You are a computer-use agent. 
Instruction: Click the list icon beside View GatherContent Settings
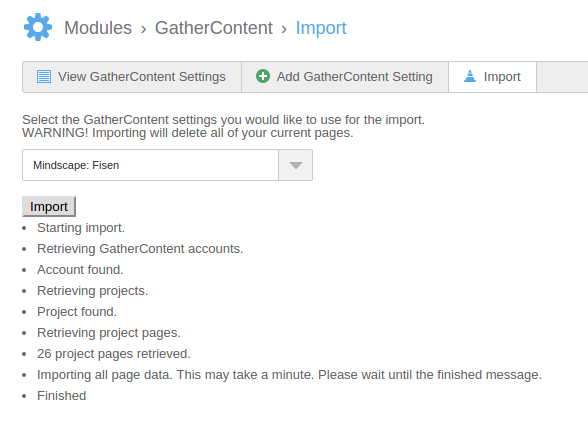[44, 76]
